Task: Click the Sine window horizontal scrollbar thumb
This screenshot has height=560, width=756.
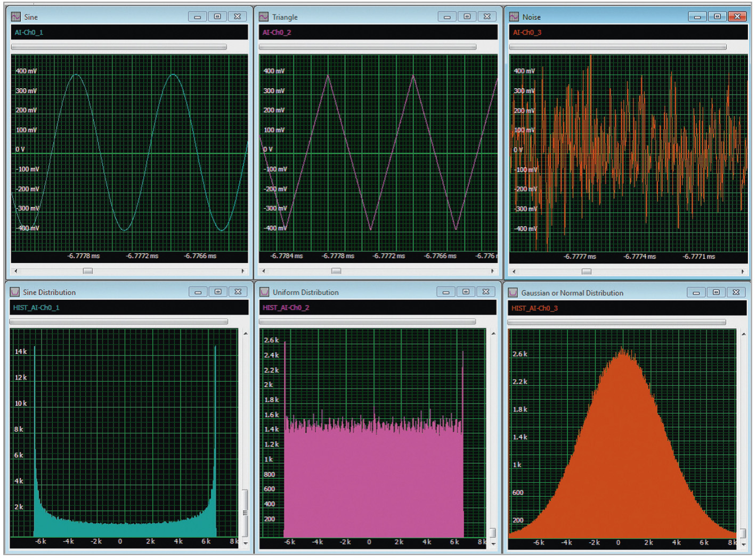Action: (88, 271)
